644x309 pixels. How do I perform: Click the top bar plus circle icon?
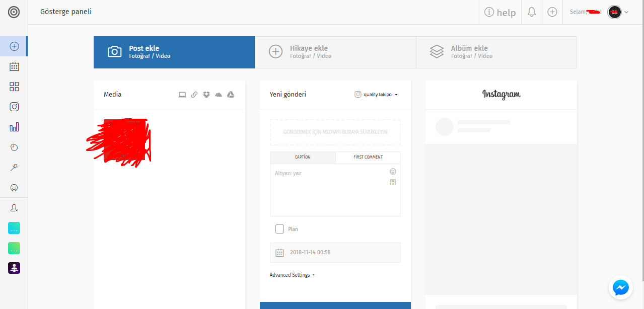tap(552, 12)
